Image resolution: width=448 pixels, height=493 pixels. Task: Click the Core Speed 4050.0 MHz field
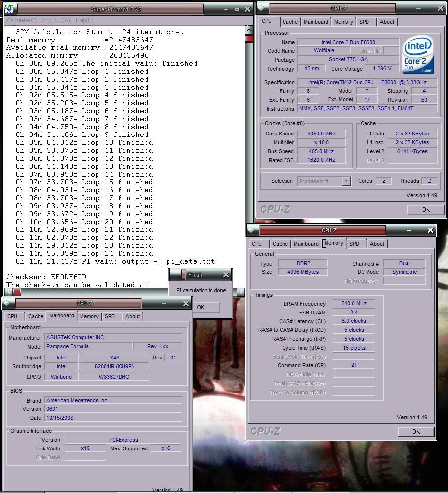pos(322,134)
